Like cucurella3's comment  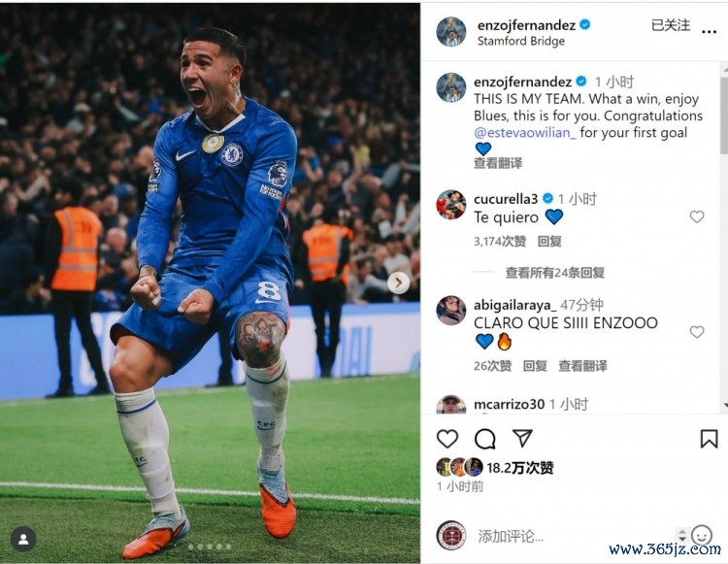tap(696, 216)
